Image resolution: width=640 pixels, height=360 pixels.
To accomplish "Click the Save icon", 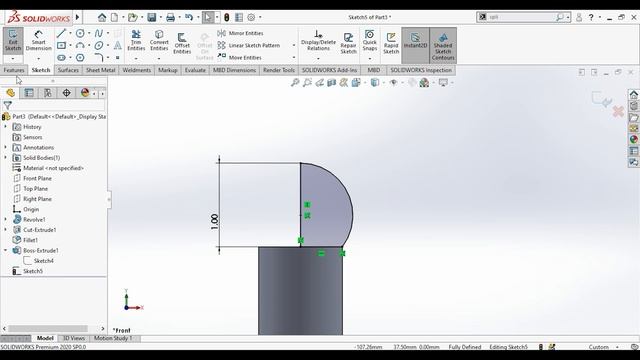I will (x=152, y=17).
